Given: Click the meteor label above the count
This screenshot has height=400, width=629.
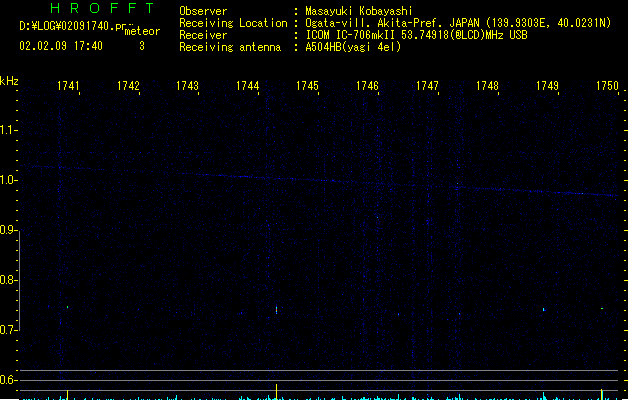Looking at the screenshot, I should coord(142,31).
